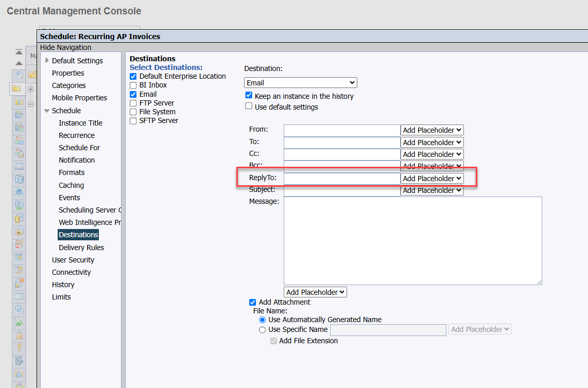The image size is (588, 388).
Task: Hide the navigation panel
Action: [65, 47]
